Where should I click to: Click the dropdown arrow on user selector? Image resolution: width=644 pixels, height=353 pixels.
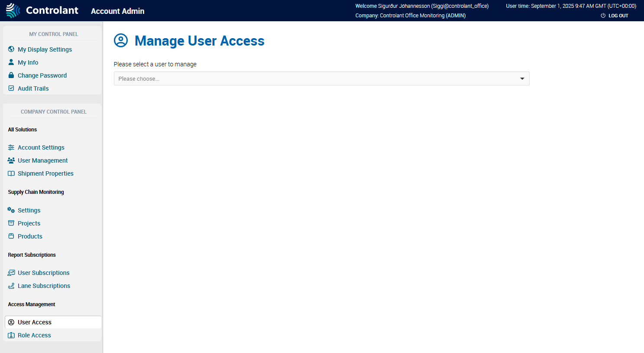pos(522,78)
